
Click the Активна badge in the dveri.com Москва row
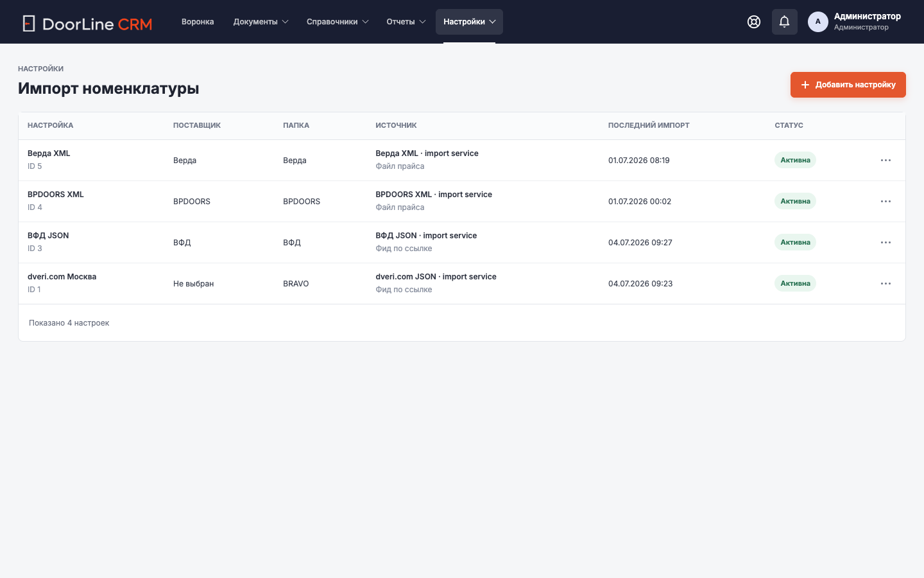click(x=795, y=283)
